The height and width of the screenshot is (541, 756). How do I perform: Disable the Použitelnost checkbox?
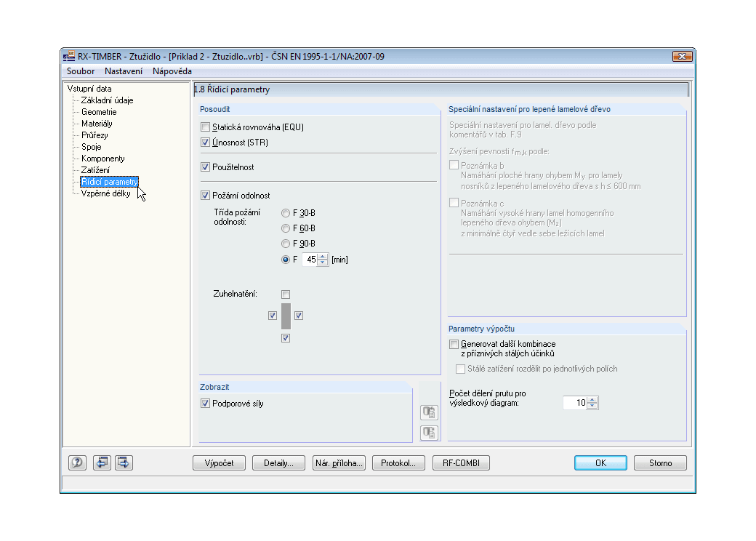tap(205, 167)
